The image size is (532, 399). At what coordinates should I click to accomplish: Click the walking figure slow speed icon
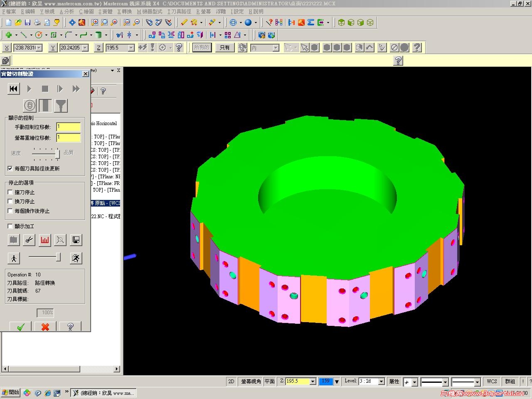(14, 258)
